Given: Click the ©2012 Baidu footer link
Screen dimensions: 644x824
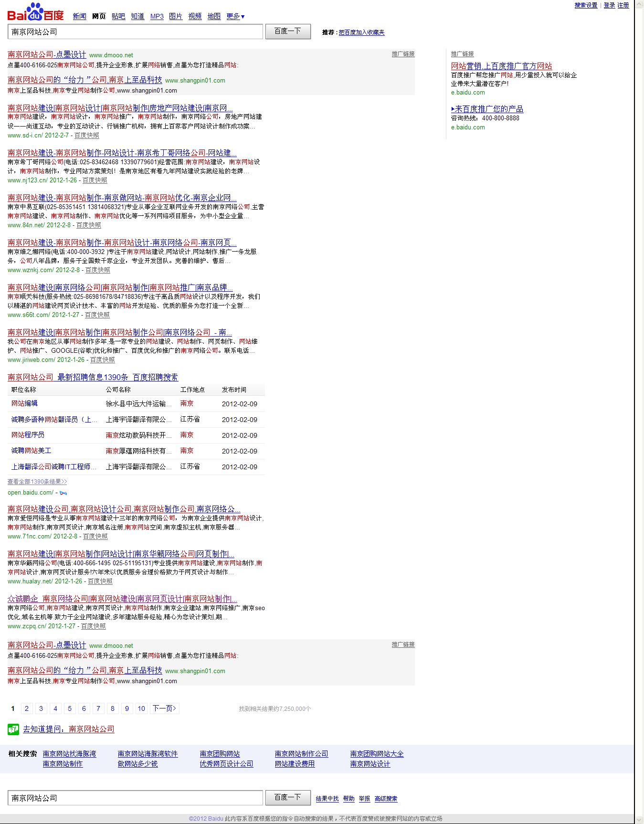Looking at the screenshot, I should (206, 818).
